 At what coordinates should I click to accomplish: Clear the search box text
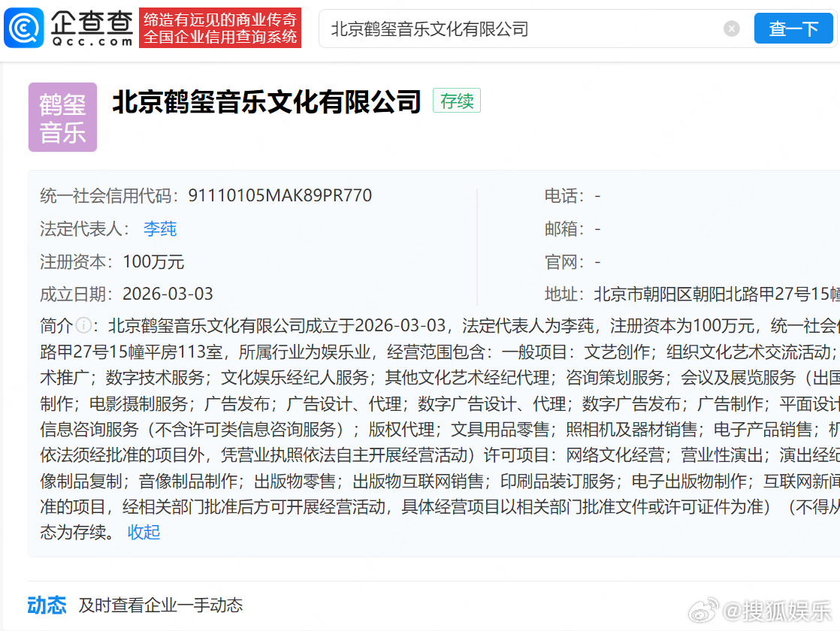click(x=731, y=29)
